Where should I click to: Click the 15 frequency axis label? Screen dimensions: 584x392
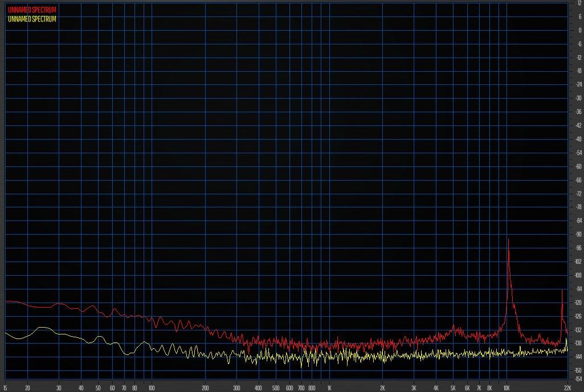[5, 388]
